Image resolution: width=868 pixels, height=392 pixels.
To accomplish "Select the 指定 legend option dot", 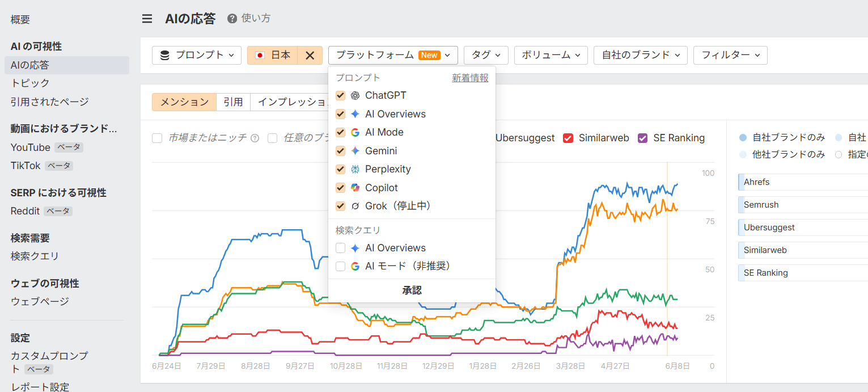I will click(839, 154).
